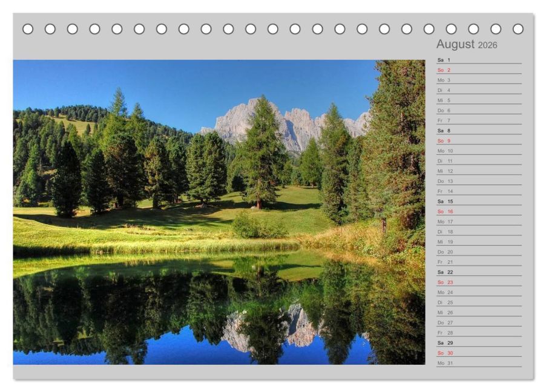
Task: Select the 'Mo 10' calendar row
Action: (479, 151)
